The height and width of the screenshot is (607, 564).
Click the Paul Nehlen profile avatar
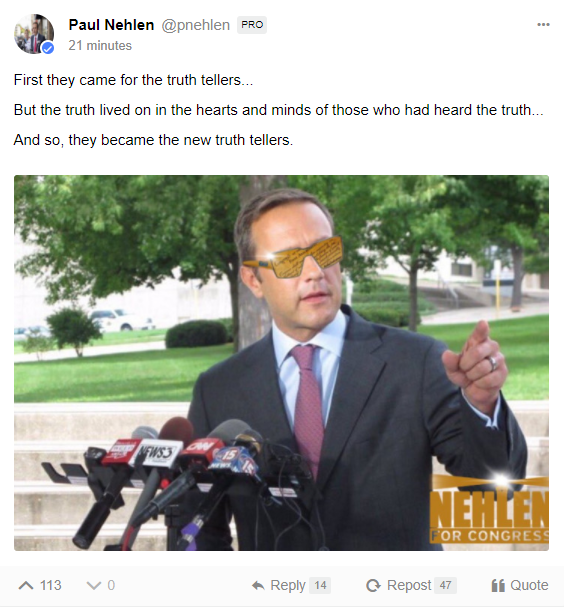(34, 34)
